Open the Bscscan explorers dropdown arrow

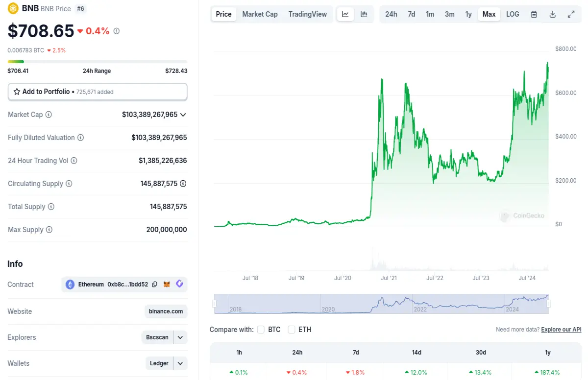click(x=180, y=337)
